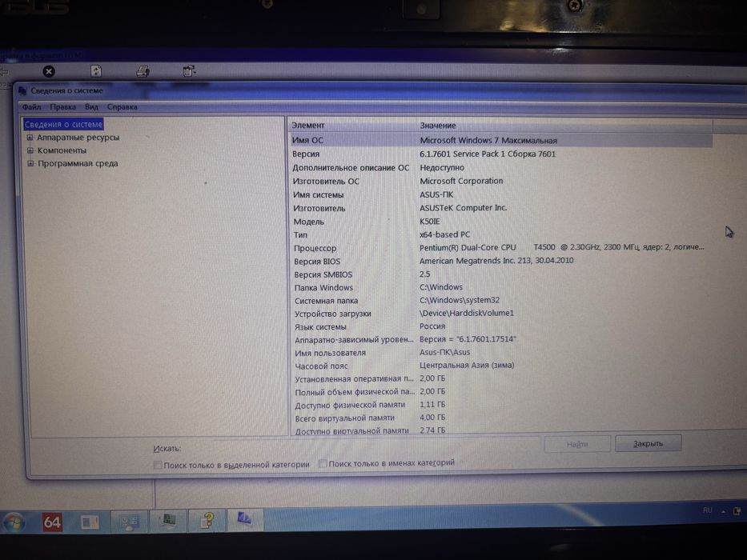Click the Закрыть button
This screenshot has width=747, height=560.
click(648, 443)
